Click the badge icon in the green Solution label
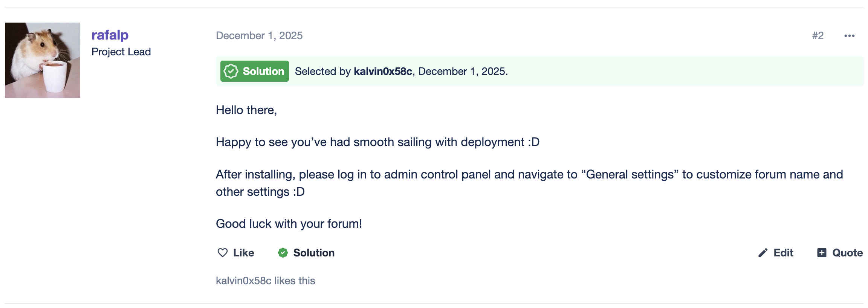Image resolution: width=868 pixels, height=308 pixels. (231, 71)
